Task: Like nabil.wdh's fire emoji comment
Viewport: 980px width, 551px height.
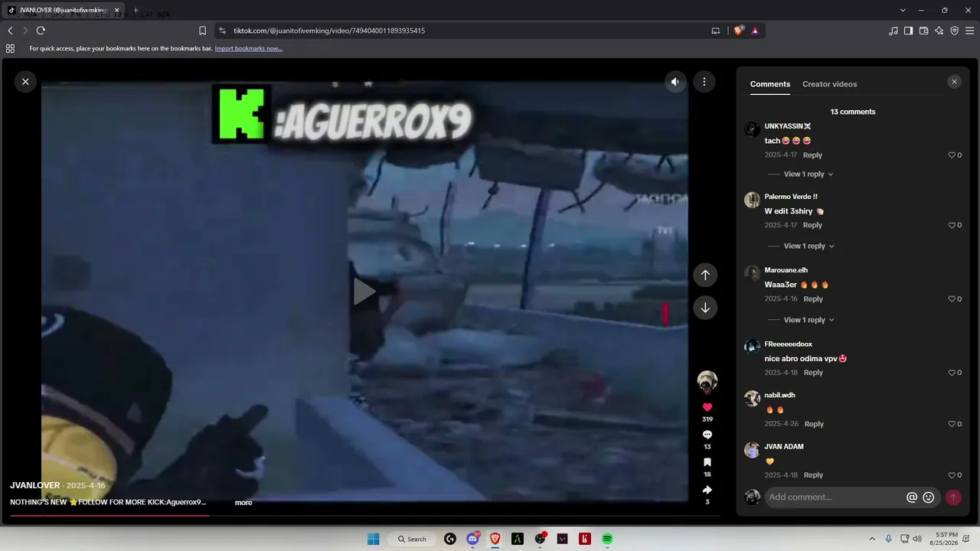Action: click(x=952, y=424)
